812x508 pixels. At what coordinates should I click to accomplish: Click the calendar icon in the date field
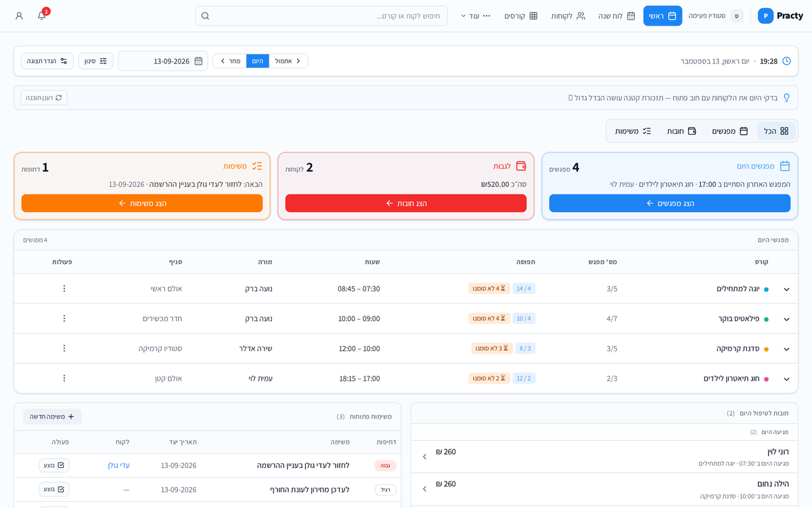click(198, 61)
